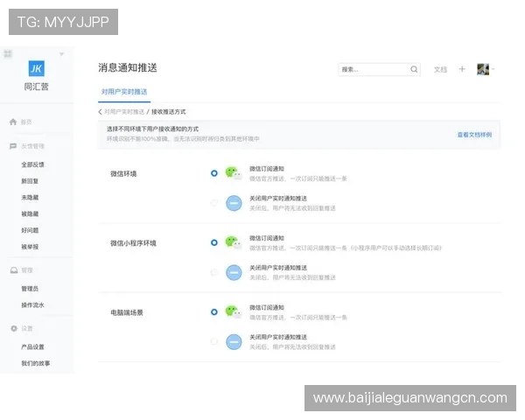Go back via the breadcrumb back arrow
The width and height of the screenshot is (525, 420).
pyautogui.click(x=100, y=112)
